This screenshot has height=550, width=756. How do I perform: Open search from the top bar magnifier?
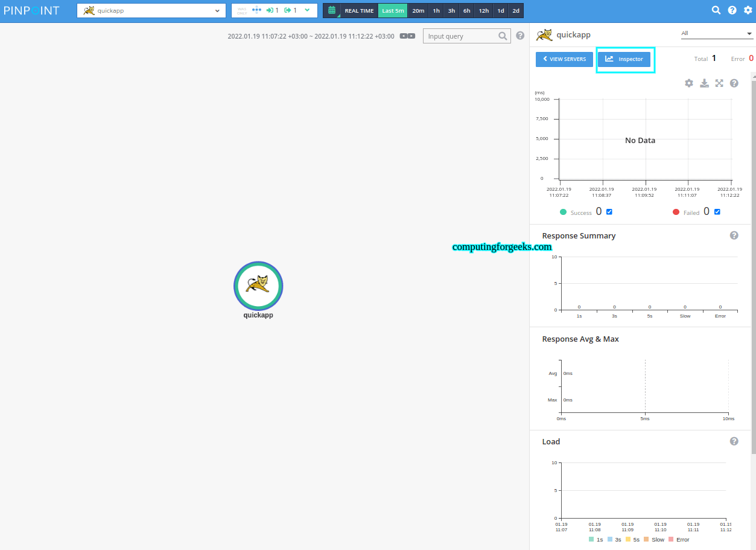pos(716,10)
